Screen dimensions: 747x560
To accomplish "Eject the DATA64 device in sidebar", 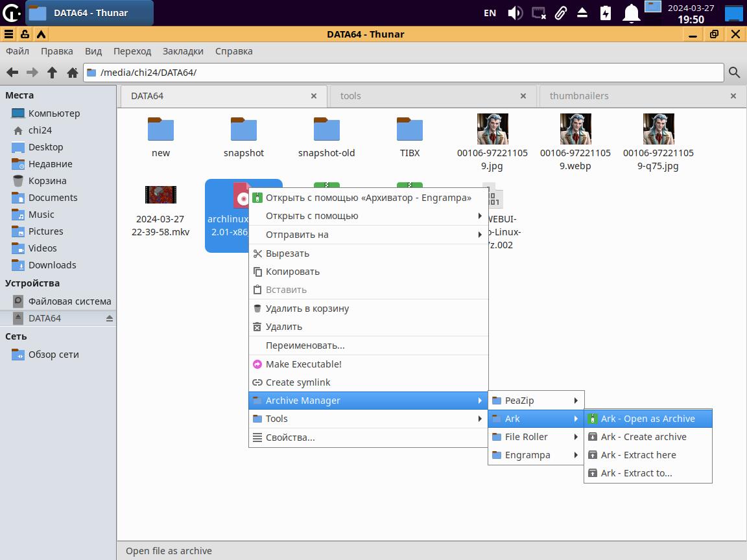I will (109, 318).
